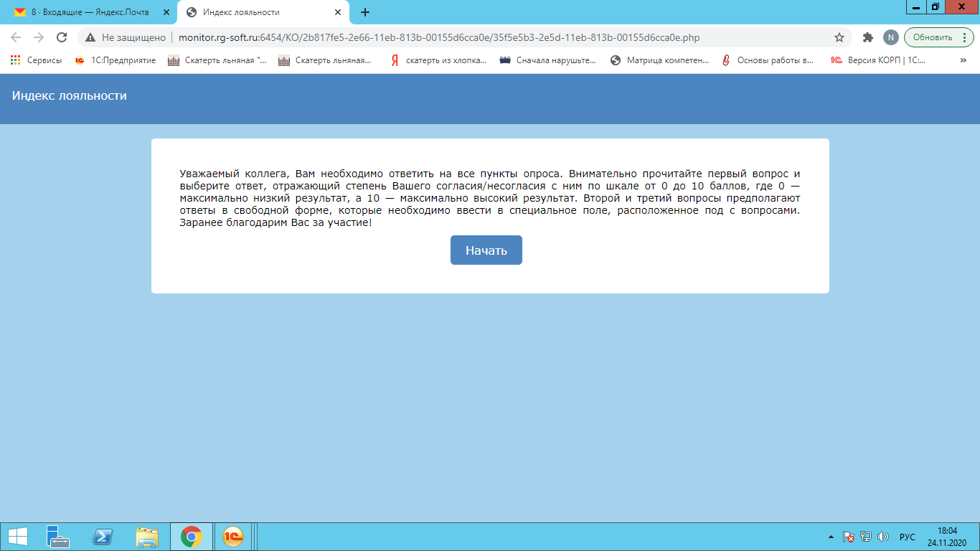Click the Не защищено security warning
Viewport: 980px width, 551px height.
click(x=125, y=37)
